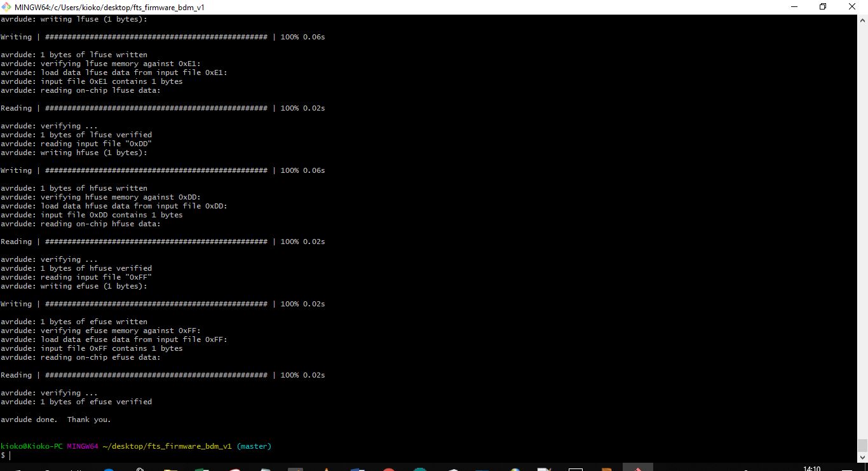Click the window title path text
Viewport: 868px width, 471px height.
pos(109,7)
